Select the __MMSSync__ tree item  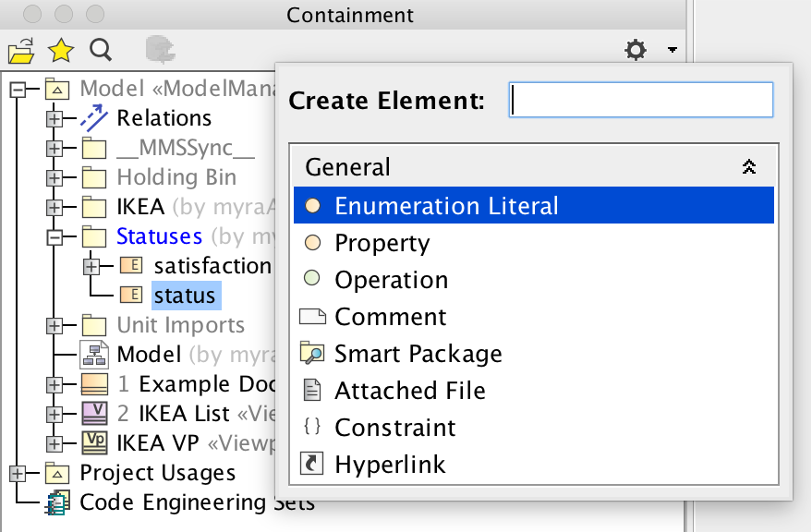click(186, 148)
